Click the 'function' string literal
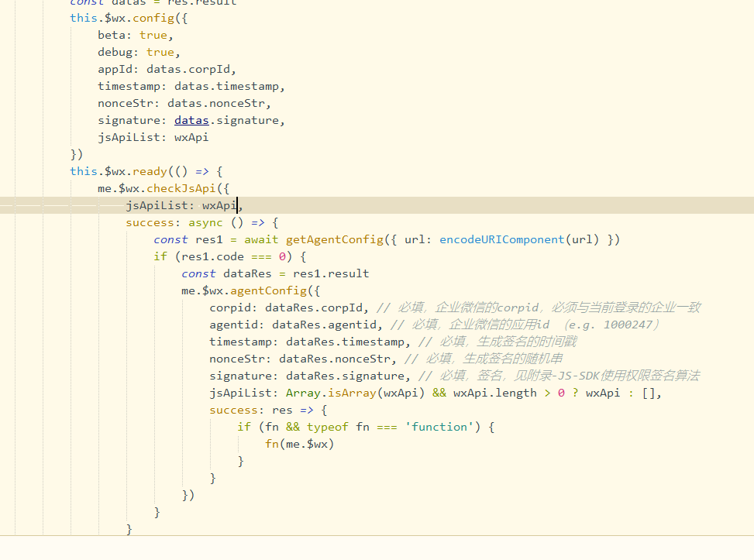 [x=439, y=427]
